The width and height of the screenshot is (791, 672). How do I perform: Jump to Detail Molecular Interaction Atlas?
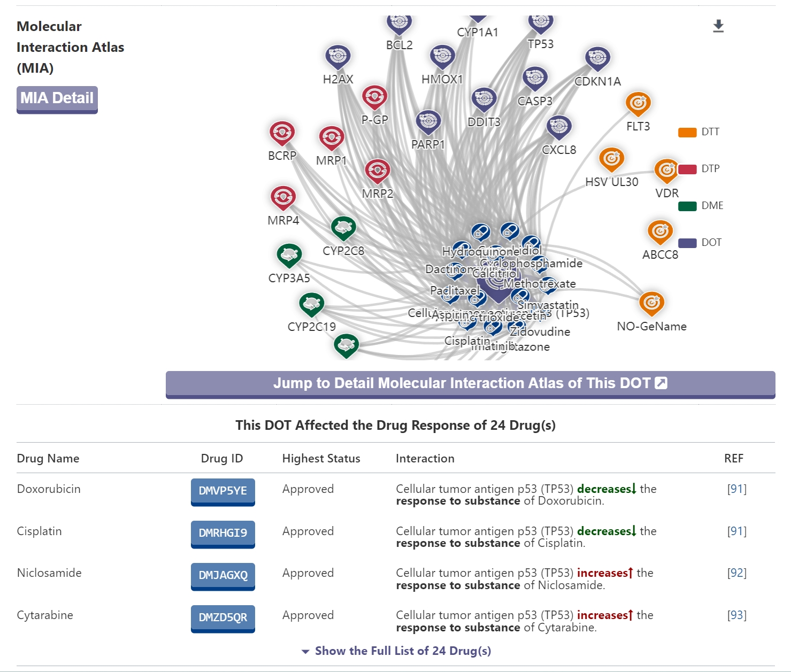coord(470,384)
